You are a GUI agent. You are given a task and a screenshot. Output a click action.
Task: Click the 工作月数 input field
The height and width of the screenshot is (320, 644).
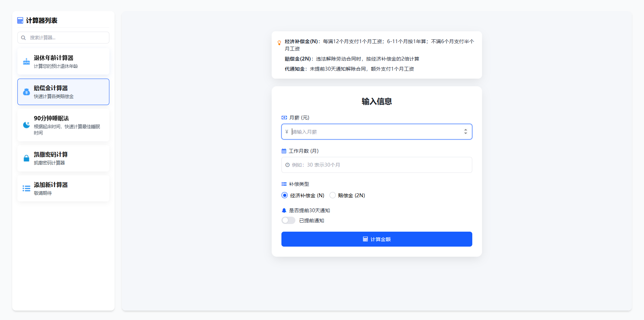[377, 165]
